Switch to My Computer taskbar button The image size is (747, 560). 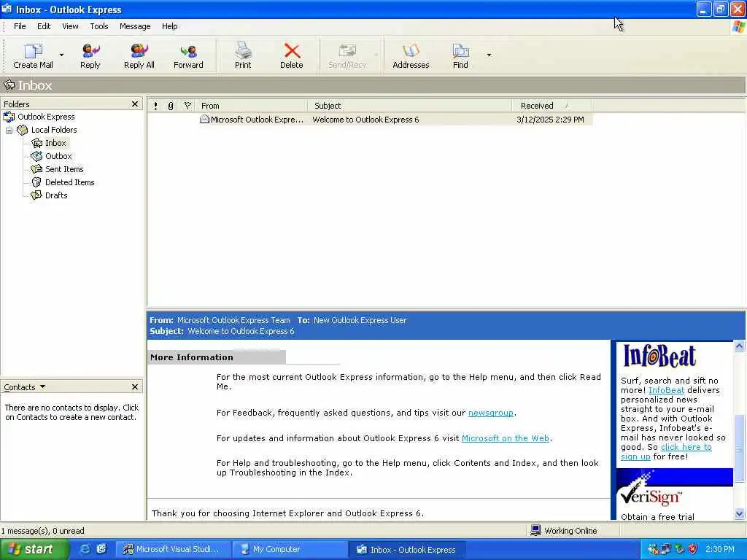coord(290,550)
